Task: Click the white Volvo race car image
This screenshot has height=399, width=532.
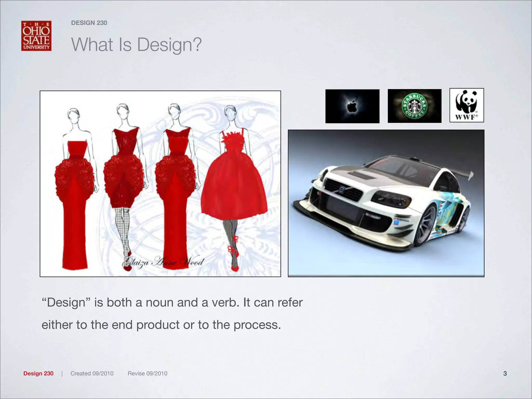Action: tap(386, 203)
